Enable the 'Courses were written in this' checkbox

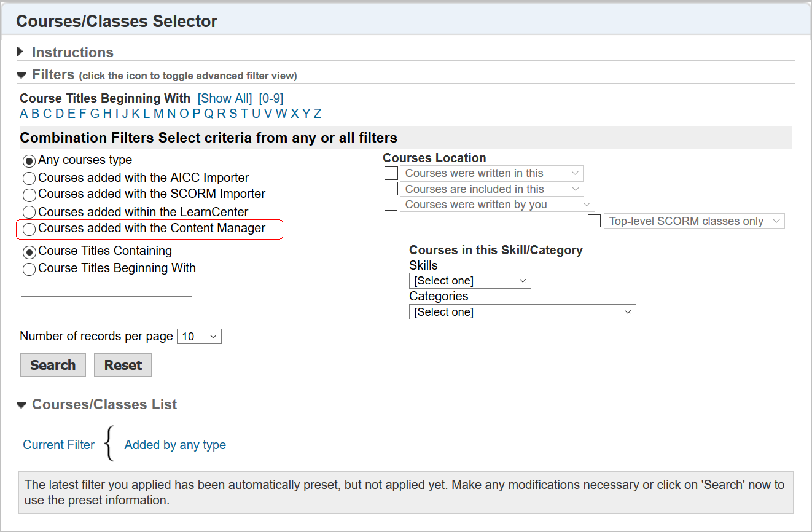(391, 173)
